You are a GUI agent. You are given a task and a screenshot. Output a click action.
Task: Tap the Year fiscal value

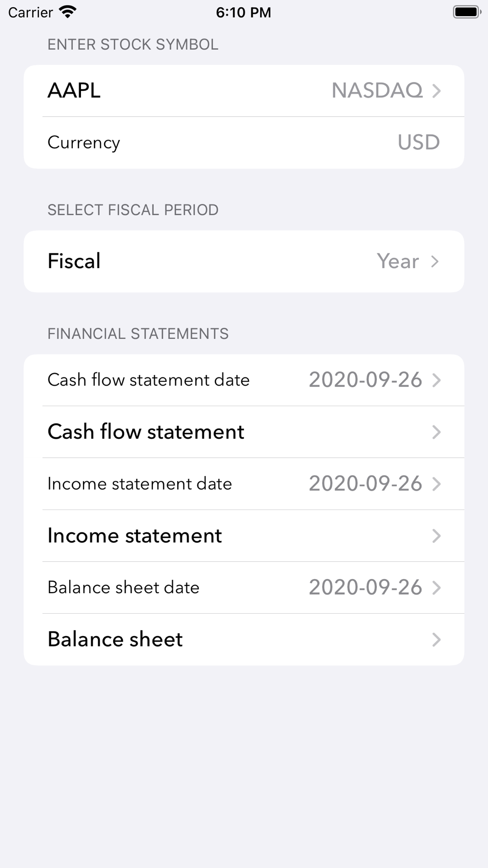[x=398, y=262]
